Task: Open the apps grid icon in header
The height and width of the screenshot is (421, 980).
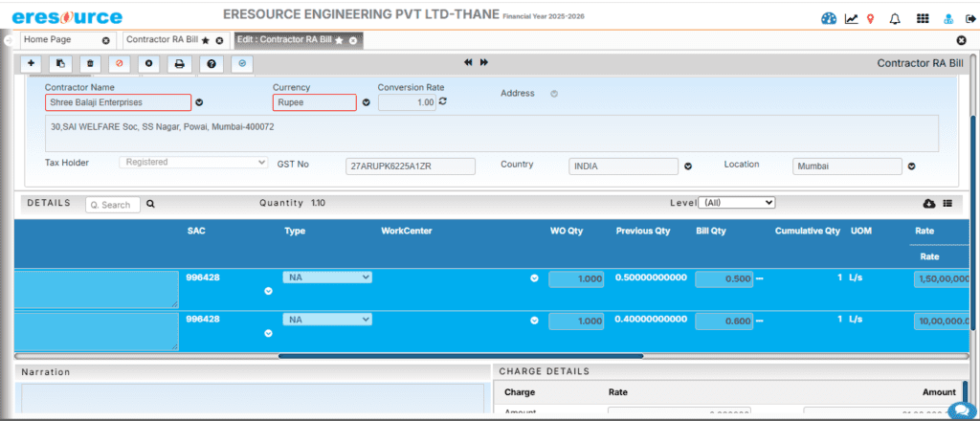Action: tap(923, 18)
